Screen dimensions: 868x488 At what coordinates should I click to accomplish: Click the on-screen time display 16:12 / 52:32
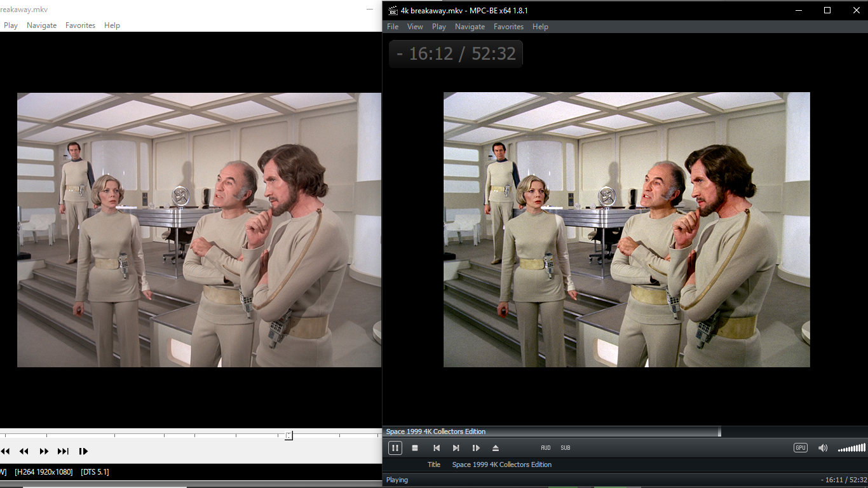pos(456,54)
